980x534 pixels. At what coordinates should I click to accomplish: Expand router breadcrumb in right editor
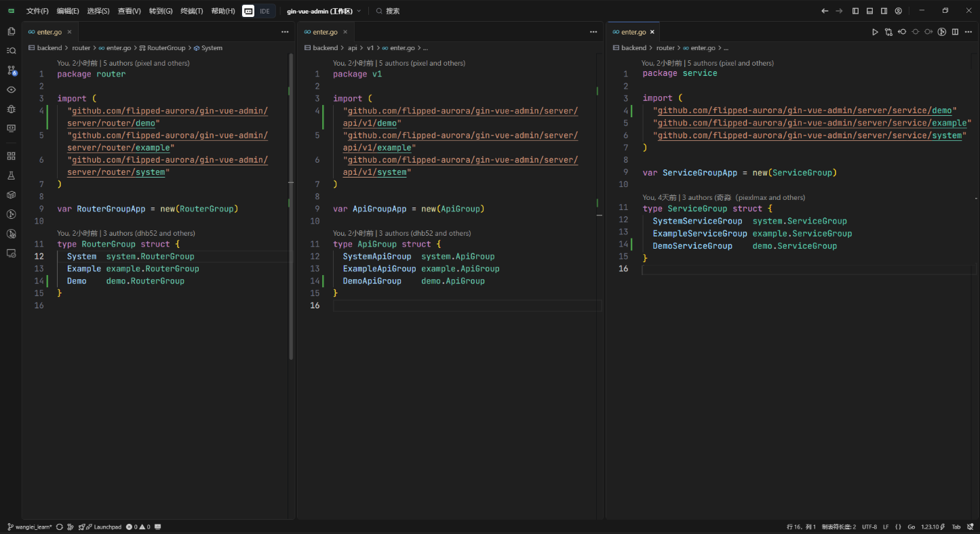click(665, 48)
